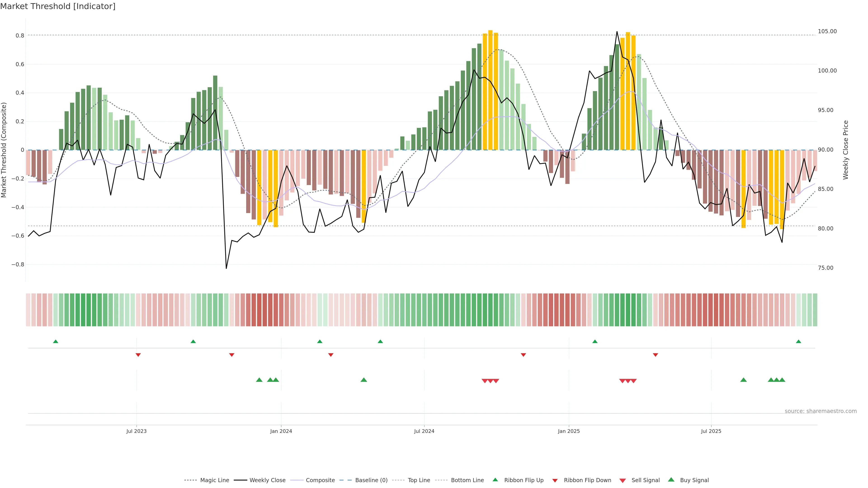Click the Ribbon Flip Up legend triangle
The height and width of the screenshot is (488, 868).
495,480
